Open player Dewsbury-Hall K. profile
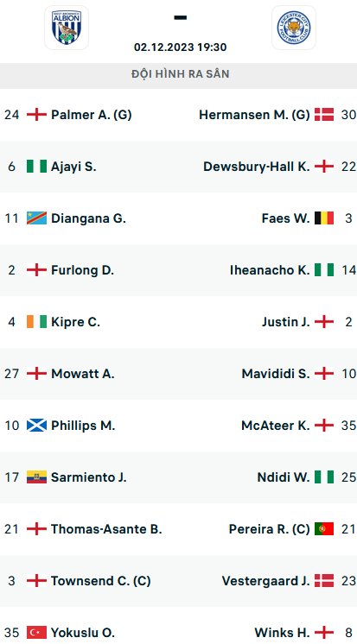 (x=256, y=167)
